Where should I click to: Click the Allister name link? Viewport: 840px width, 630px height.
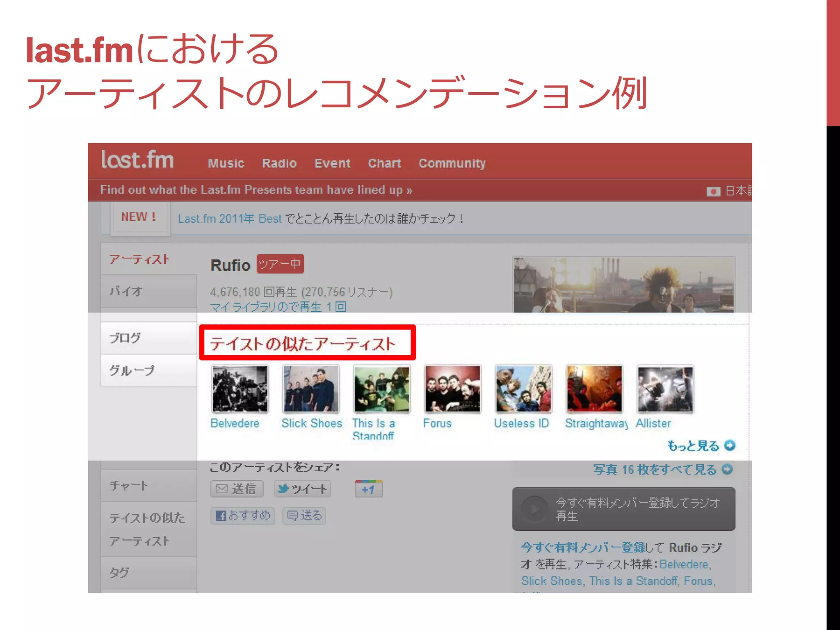pyautogui.click(x=653, y=423)
